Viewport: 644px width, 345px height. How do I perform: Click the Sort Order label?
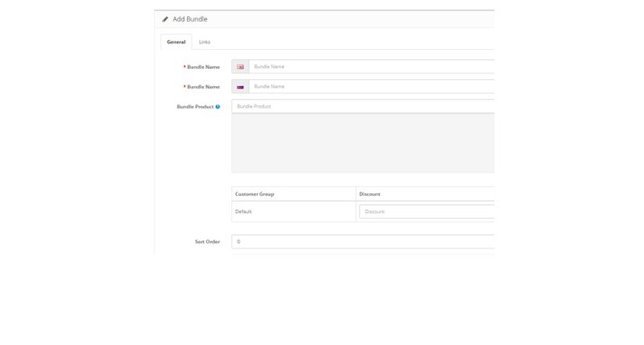pyautogui.click(x=207, y=241)
